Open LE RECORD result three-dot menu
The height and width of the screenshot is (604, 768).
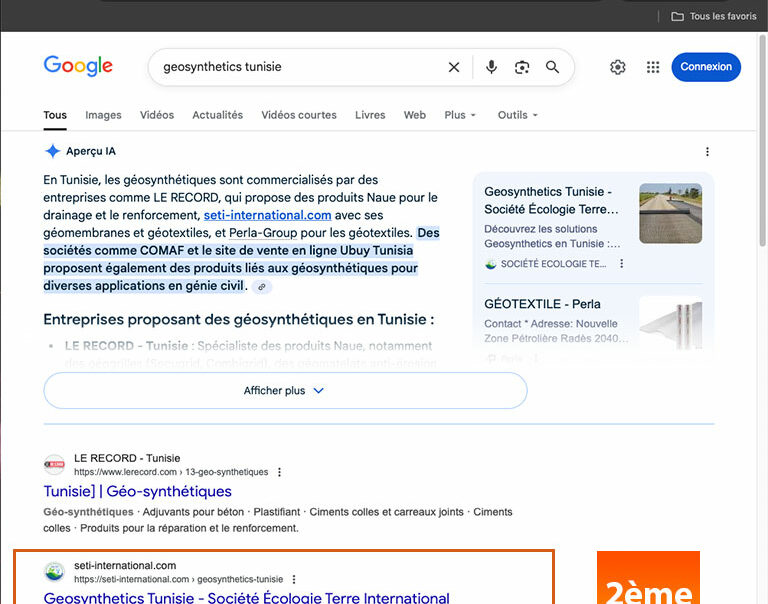(280, 472)
